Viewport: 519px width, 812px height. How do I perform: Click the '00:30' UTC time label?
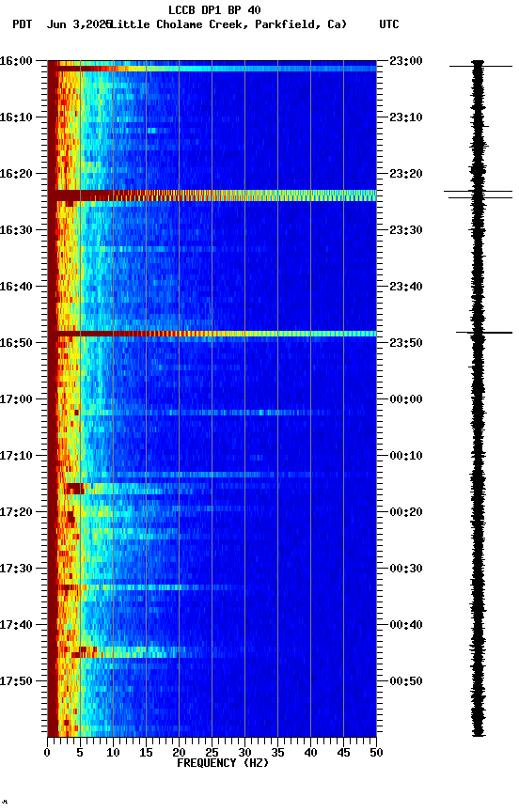406,569
